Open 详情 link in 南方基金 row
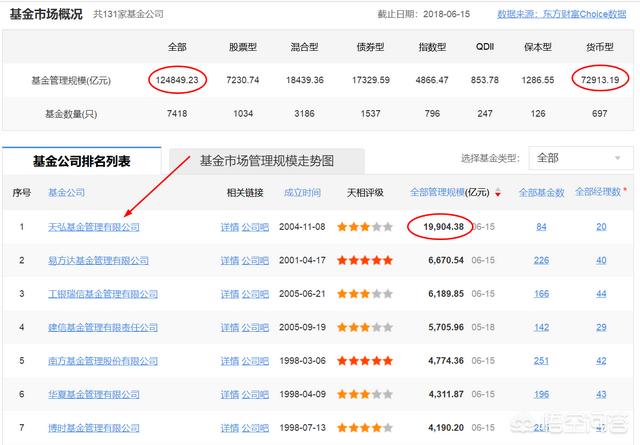640x445 pixels. tap(230, 361)
